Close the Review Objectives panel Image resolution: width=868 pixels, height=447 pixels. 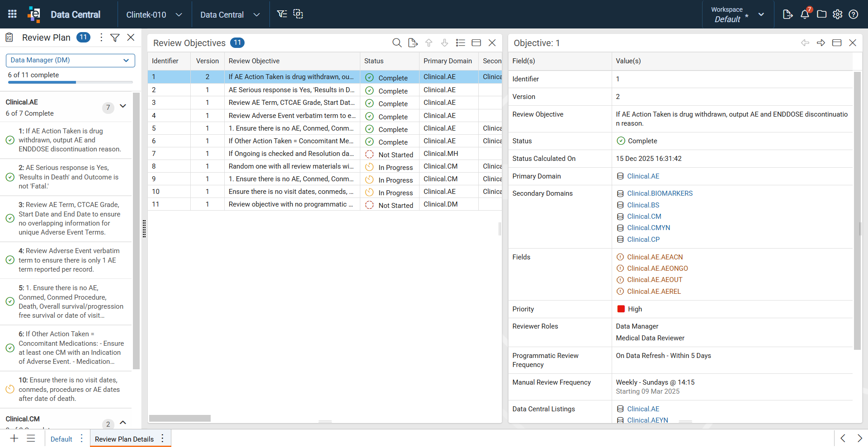[492, 43]
